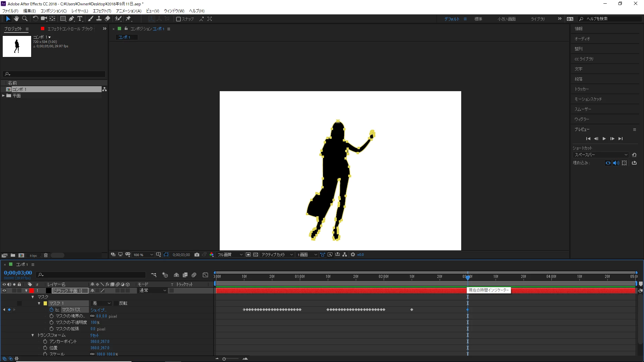Take a snapshot with camera icon
The width and height of the screenshot is (644, 362).
point(197,255)
